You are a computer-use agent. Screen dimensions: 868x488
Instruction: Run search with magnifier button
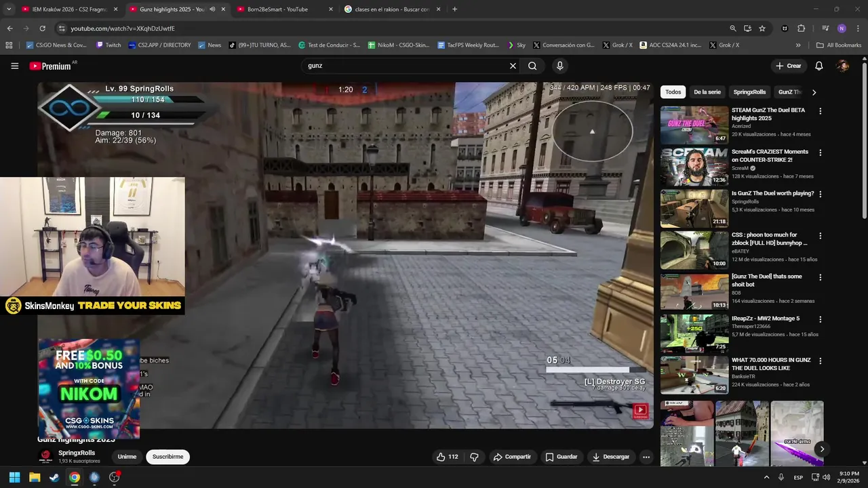tap(532, 66)
